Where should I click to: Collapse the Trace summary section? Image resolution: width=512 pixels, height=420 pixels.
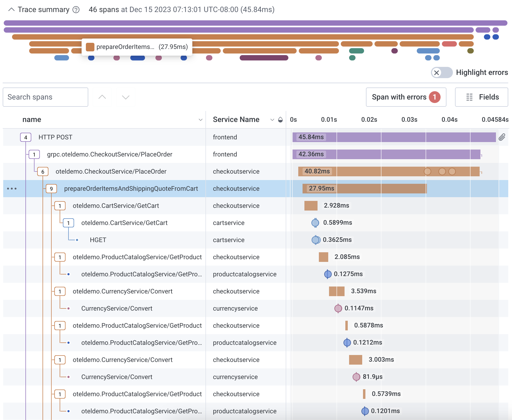pos(11,9)
